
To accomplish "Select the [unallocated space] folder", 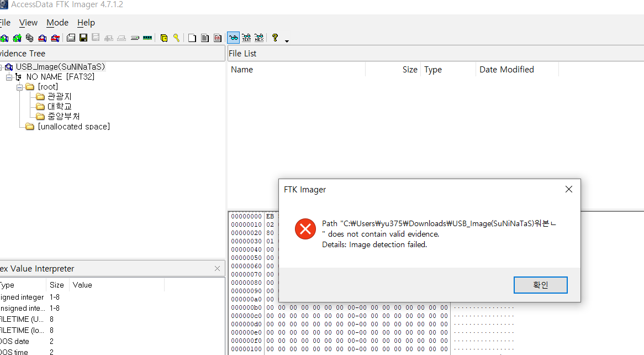I will click(74, 126).
